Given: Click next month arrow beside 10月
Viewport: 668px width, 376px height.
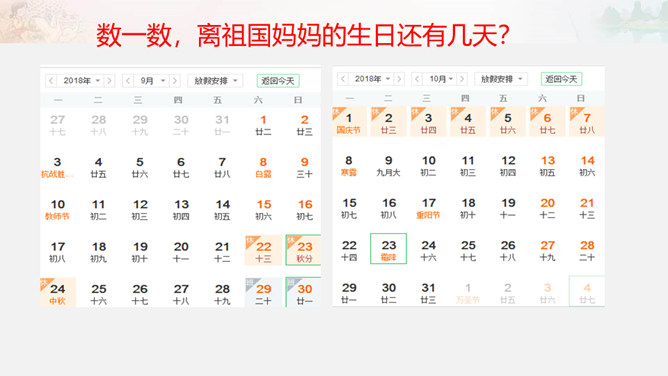Looking at the screenshot, I should tap(462, 79).
